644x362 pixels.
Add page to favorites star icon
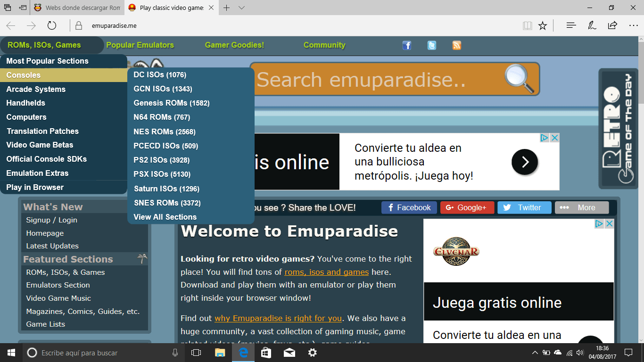tap(543, 25)
